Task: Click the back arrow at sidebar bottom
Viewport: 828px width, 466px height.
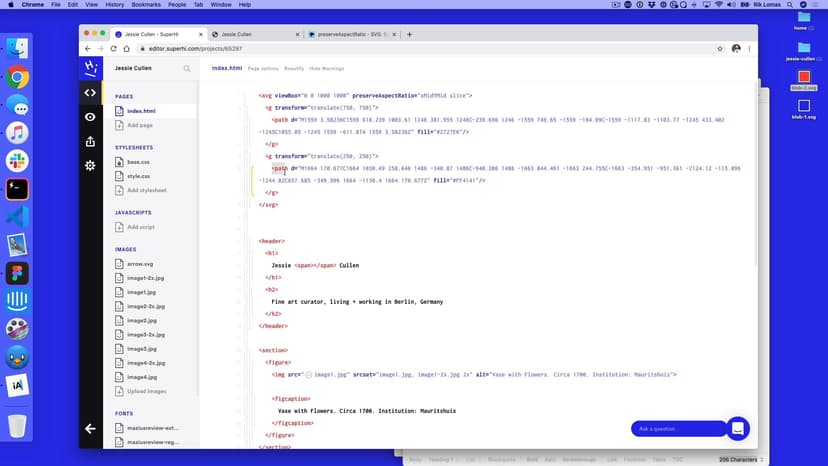Action: (90, 428)
